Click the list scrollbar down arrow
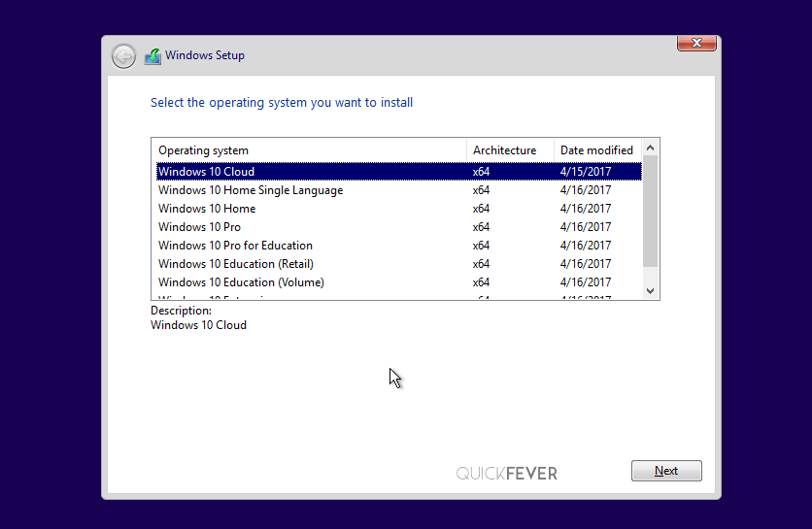 point(651,291)
